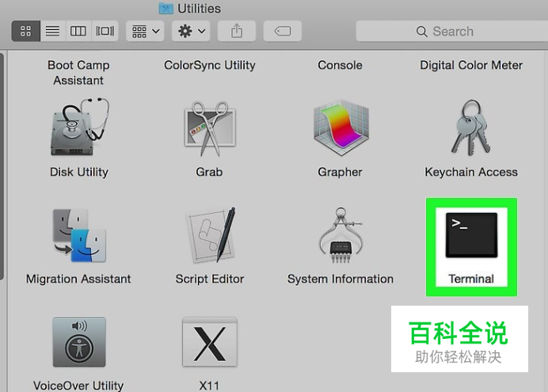Switch to Cover Flow view mode

tap(105, 31)
